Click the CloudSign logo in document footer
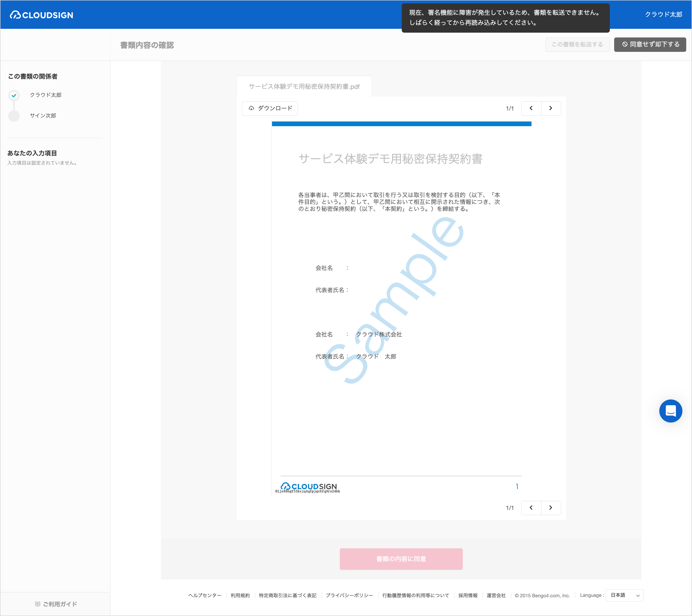The image size is (692, 616). tap(309, 487)
